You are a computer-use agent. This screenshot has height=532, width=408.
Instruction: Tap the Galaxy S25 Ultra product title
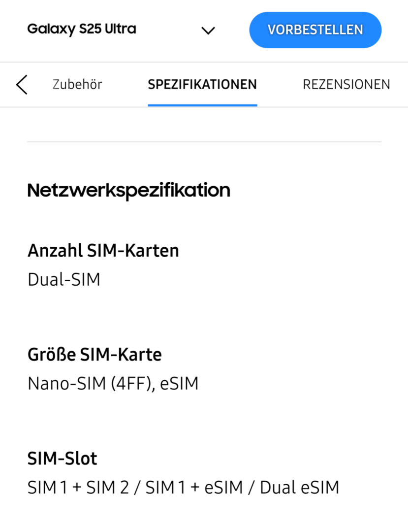click(82, 29)
